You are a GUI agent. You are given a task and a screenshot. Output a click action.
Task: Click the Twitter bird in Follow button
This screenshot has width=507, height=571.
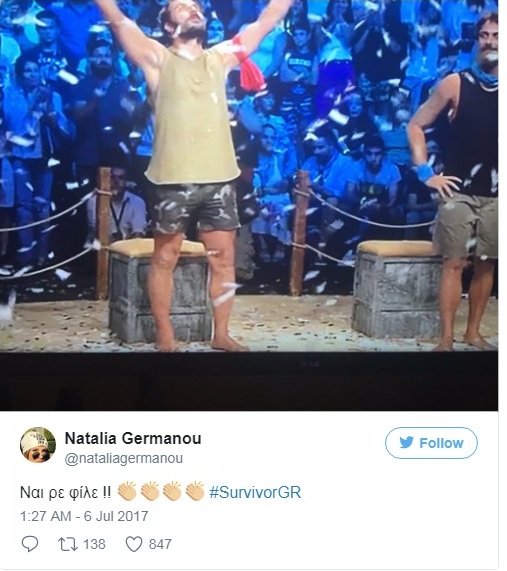(406, 442)
